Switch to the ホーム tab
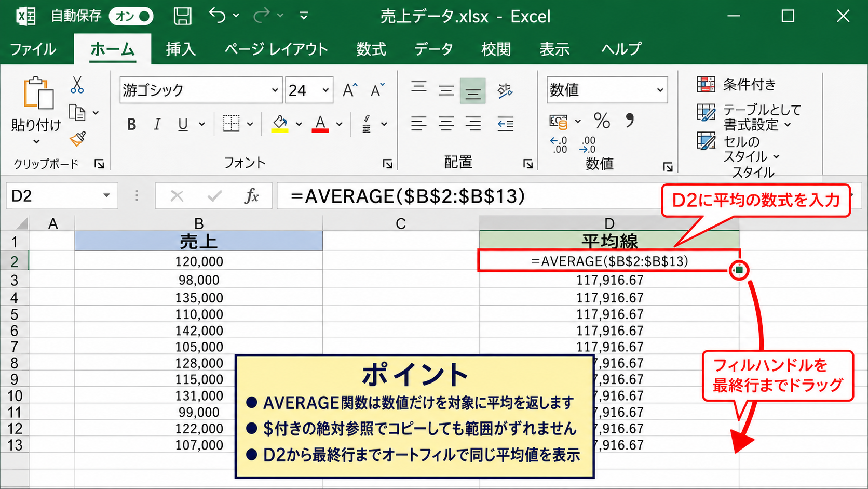 click(112, 49)
